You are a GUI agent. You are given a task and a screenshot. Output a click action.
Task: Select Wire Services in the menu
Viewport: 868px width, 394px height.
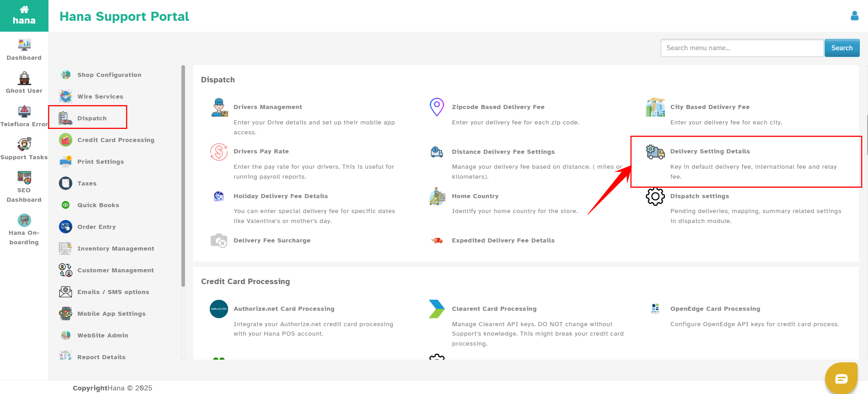tap(100, 97)
